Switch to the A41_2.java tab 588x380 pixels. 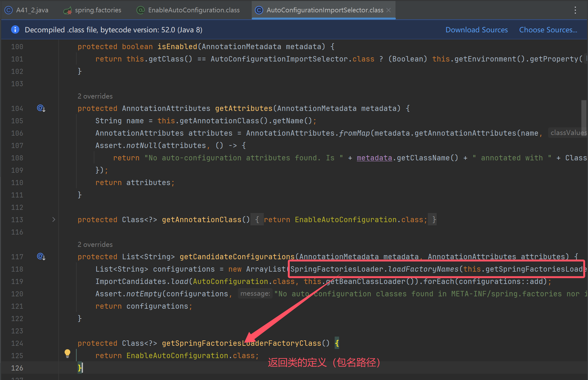coord(27,10)
